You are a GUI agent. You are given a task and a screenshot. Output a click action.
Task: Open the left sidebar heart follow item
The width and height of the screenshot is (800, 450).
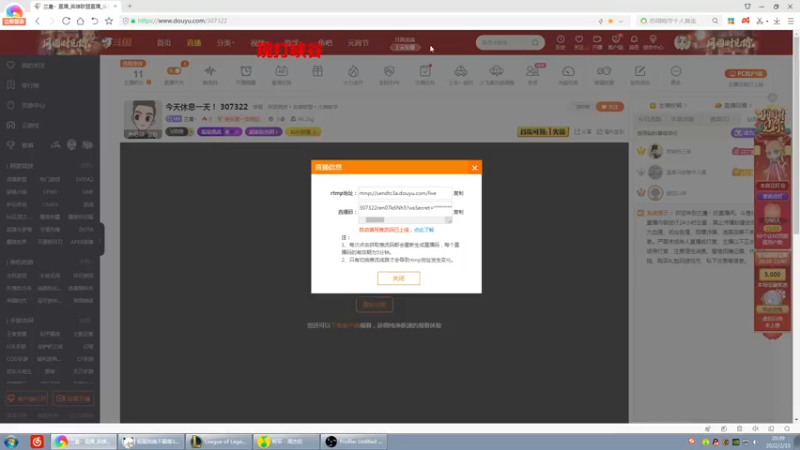pos(27,65)
